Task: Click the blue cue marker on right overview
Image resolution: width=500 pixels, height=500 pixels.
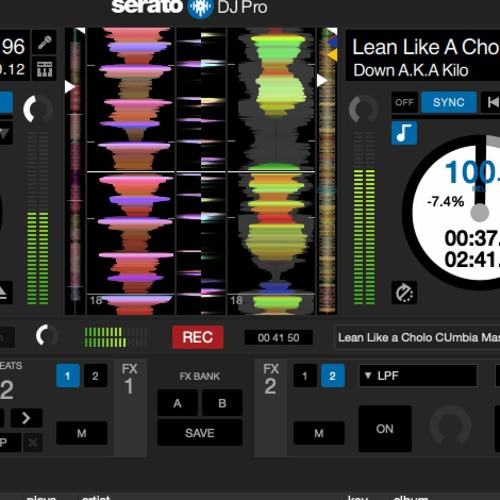Action: pyautogui.click(x=333, y=41)
